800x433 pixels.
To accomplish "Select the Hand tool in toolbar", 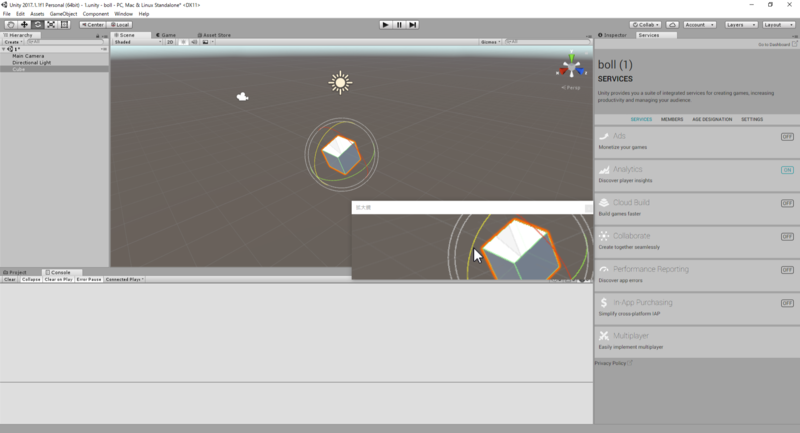I will point(10,24).
